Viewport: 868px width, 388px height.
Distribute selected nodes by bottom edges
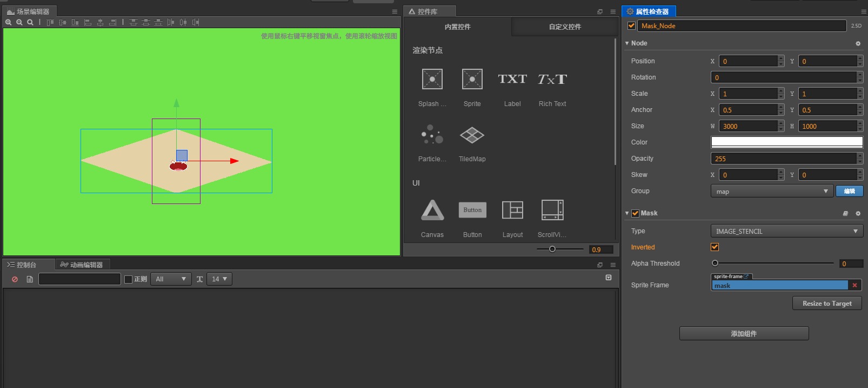pos(158,22)
